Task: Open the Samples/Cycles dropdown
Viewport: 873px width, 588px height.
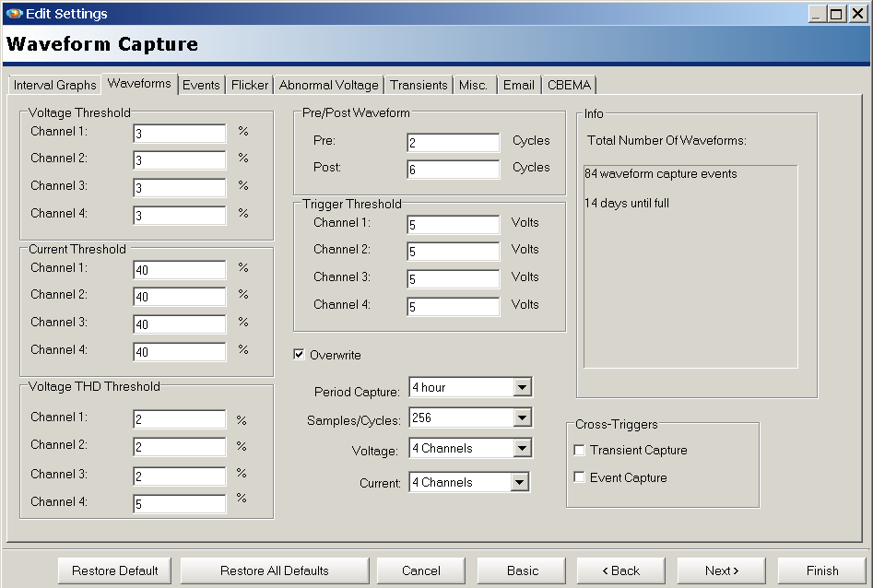Action: (x=523, y=417)
